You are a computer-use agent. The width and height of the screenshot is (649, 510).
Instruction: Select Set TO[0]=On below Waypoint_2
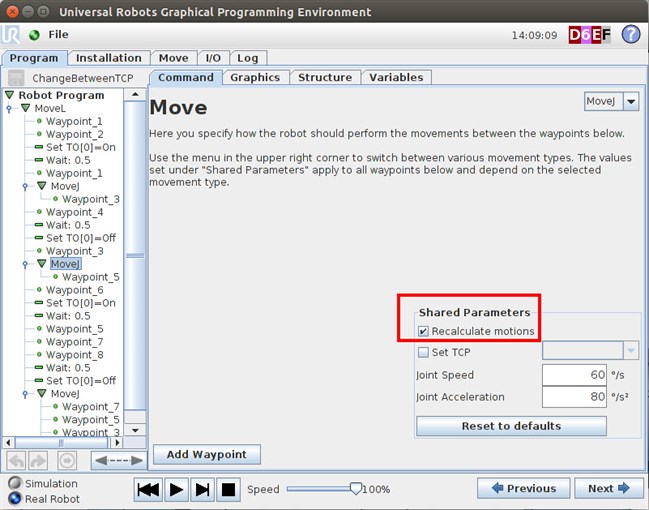tap(81, 147)
